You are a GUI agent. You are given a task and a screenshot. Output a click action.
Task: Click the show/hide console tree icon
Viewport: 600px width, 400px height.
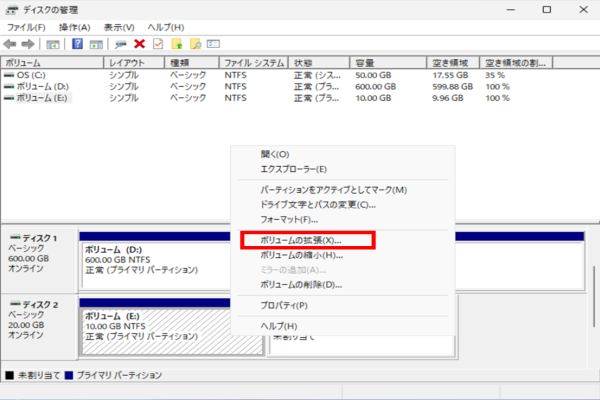tap(52, 44)
